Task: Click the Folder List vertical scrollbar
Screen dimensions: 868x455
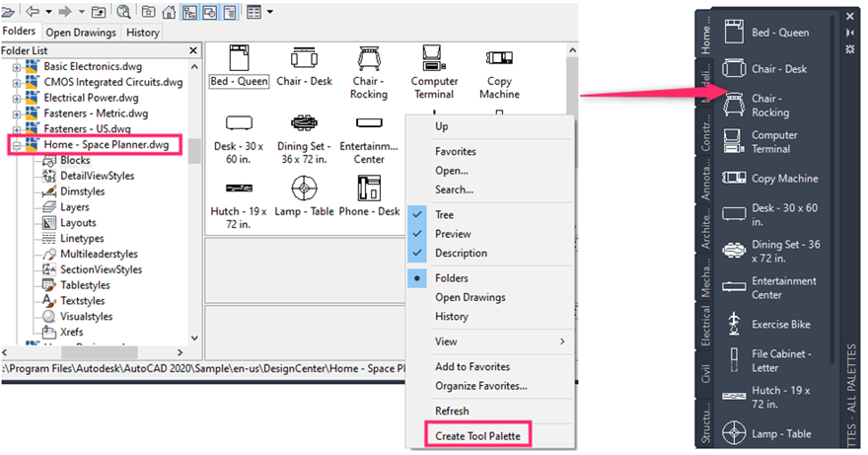Action: tap(193, 197)
